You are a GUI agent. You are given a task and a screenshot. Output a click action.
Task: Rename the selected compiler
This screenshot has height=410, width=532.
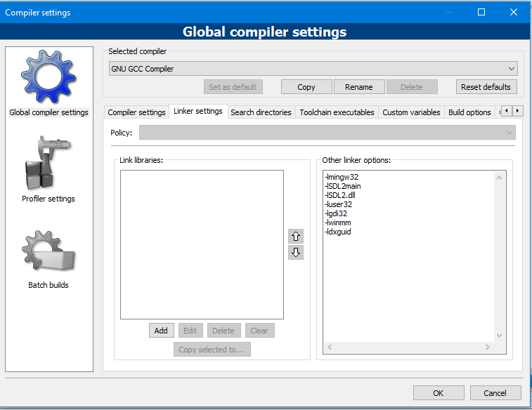tap(359, 87)
